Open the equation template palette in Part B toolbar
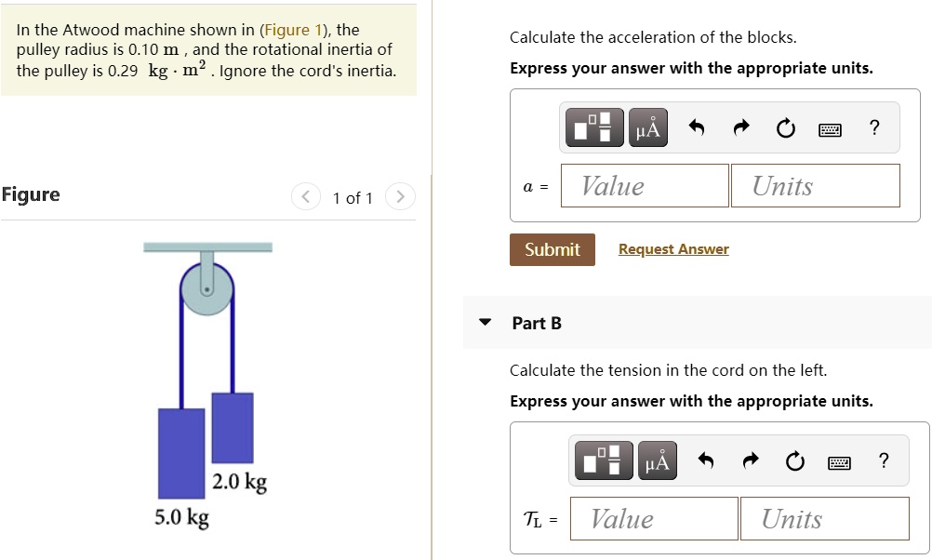Viewport: 932px width, 560px height. click(x=603, y=460)
